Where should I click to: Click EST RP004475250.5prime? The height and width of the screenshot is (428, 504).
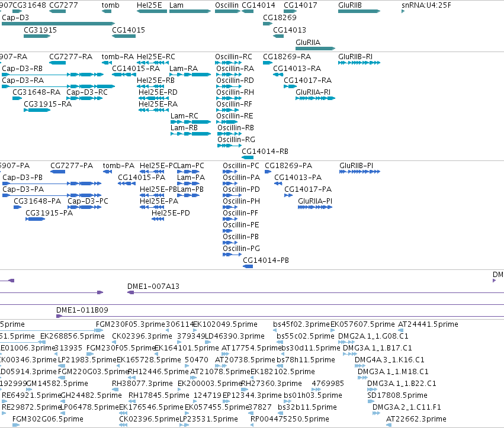tap(290, 419)
